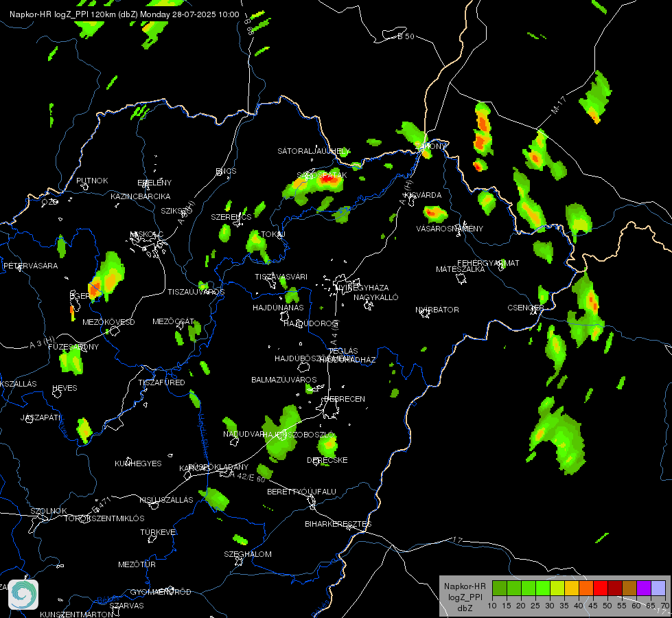Image resolution: width=672 pixels, height=618 pixels.
Task: Click the NAGYKÁLLÓ city label
Action: pyautogui.click(x=376, y=297)
